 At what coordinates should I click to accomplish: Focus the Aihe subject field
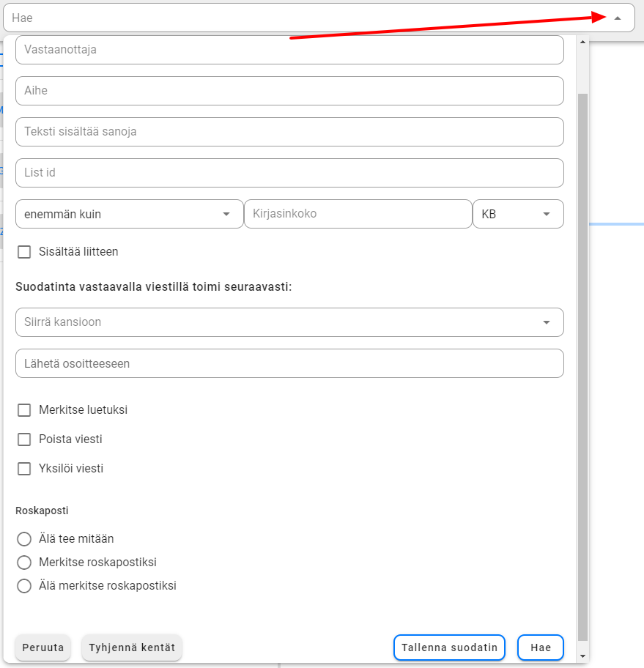(x=289, y=91)
